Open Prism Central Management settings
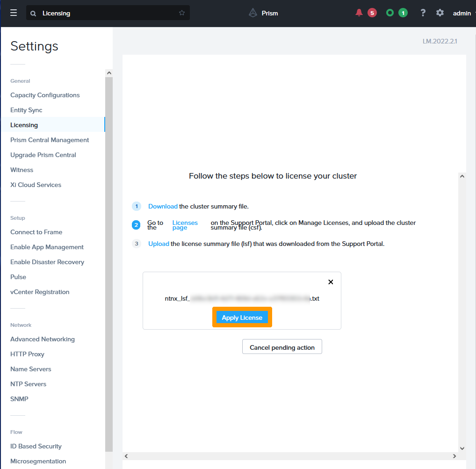This screenshot has width=476, height=469. [x=50, y=140]
